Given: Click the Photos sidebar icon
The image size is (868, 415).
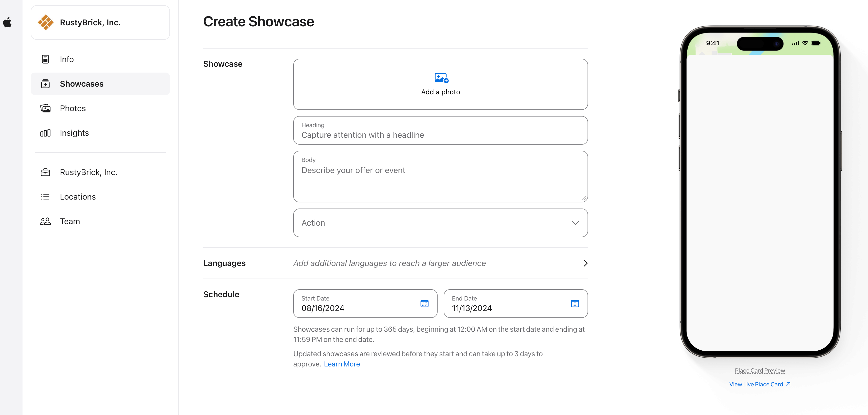Looking at the screenshot, I should pos(45,108).
